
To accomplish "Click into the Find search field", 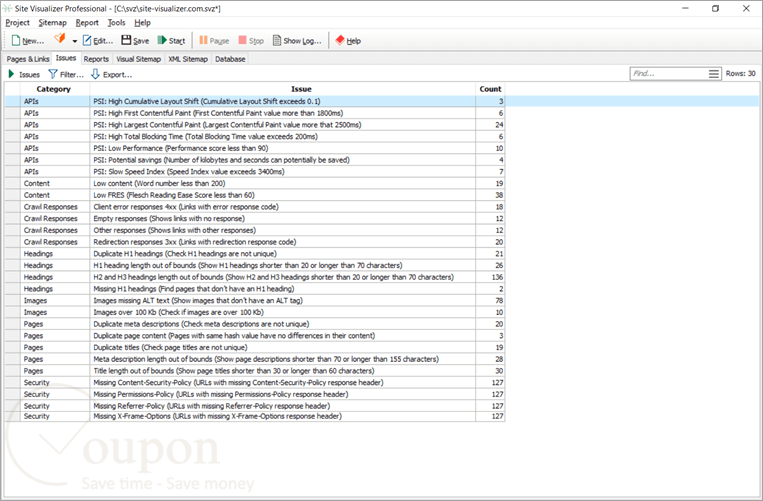I will point(669,74).
